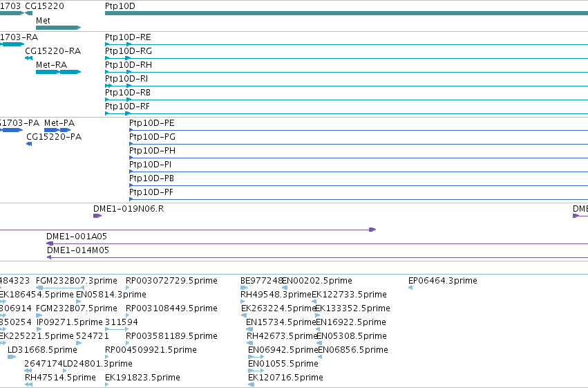
Task: Click the 2647174 EST label
Action: [x=44, y=364]
